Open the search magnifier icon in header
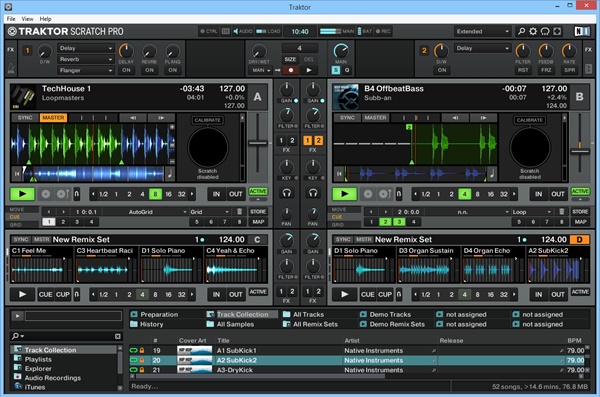This screenshot has height=397, width=600. coord(521,31)
